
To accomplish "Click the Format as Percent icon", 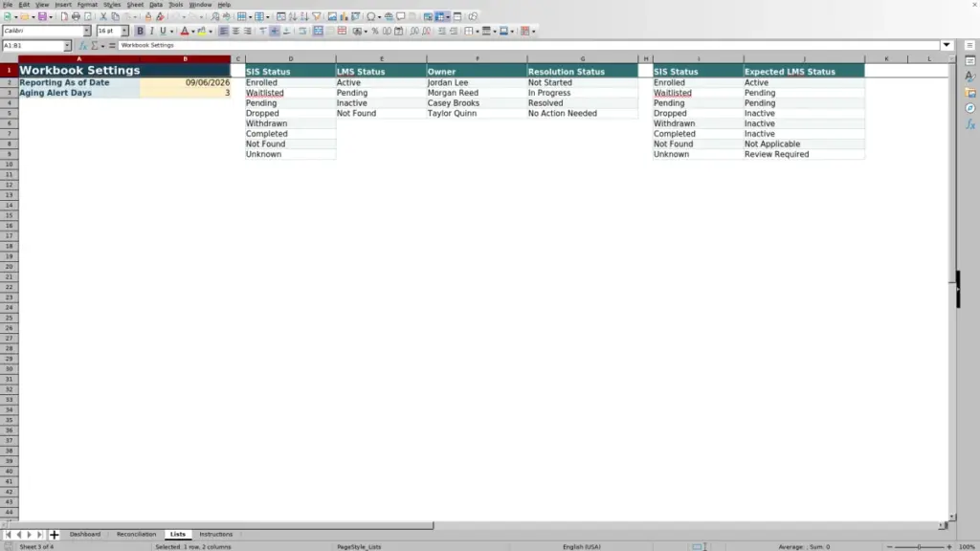I will pyautogui.click(x=375, y=31).
